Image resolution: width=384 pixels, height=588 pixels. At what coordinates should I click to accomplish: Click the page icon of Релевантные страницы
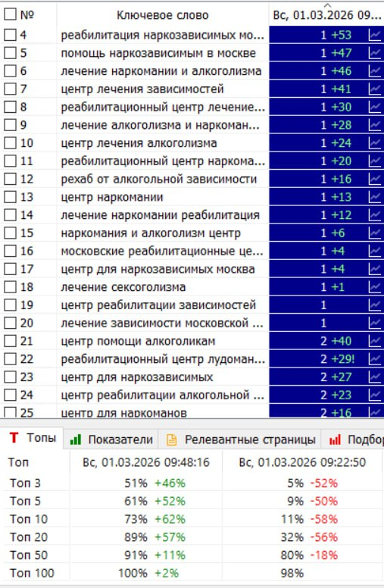pyautogui.click(x=171, y=439)
